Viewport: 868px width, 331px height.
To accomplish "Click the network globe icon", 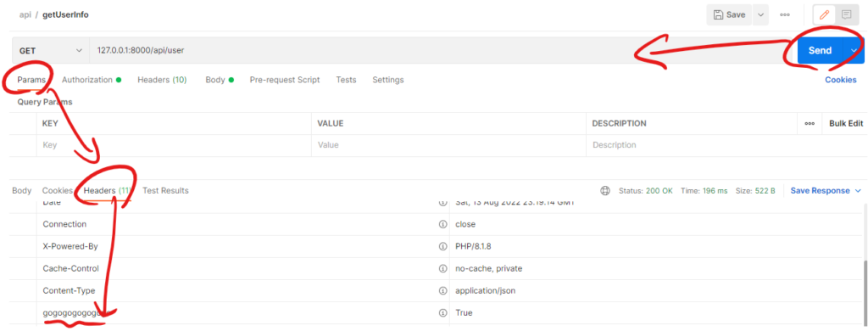I will coord(605,191).
